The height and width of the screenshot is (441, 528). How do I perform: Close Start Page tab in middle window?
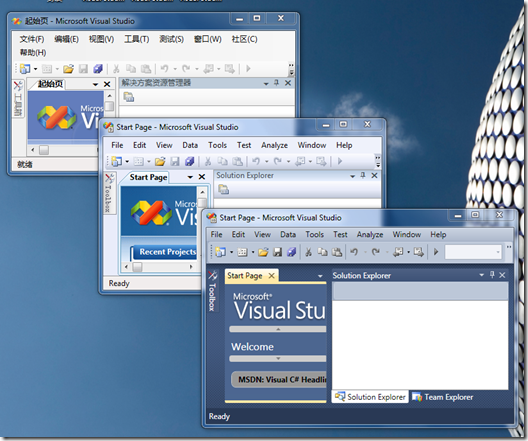click(202, 177)
